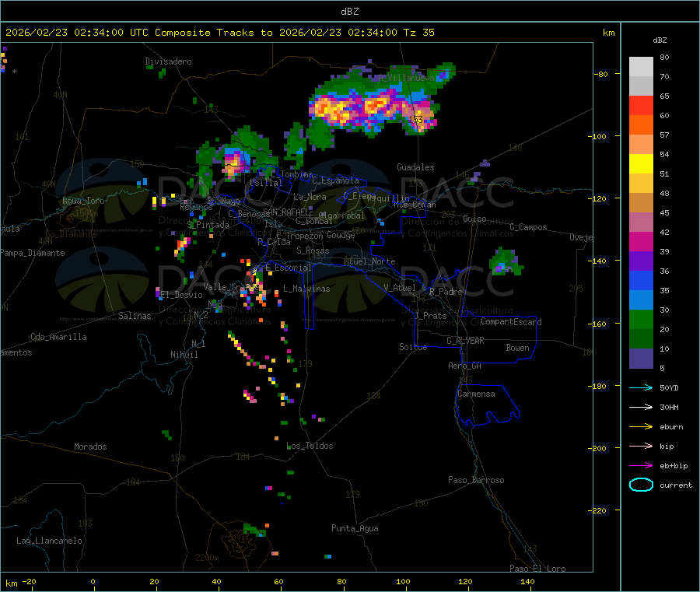Click the 'CompantEscard' map label
700x592 pixels.
511,322
